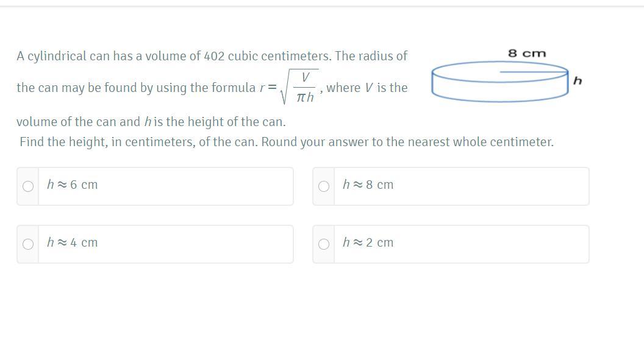The image size is (644, 352).
Task: Choose the h ≈ 4 cm radio button
Action: [x=28, y=244]
